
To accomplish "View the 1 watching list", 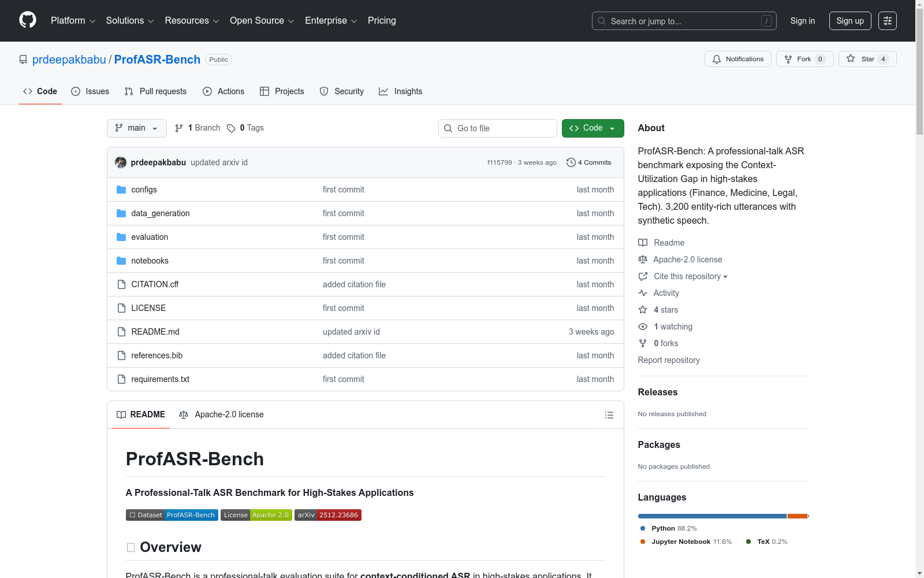I will click(x=665, y=327).
